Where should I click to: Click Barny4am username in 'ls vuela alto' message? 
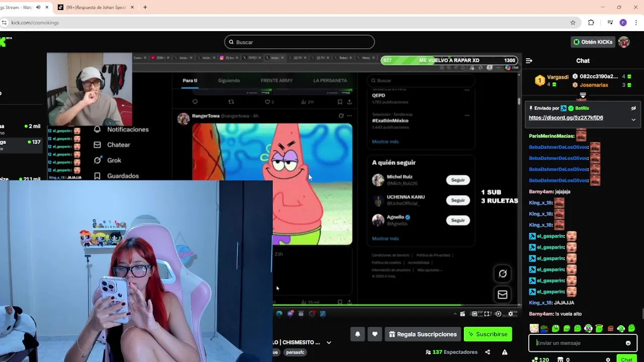pos(541,314)
